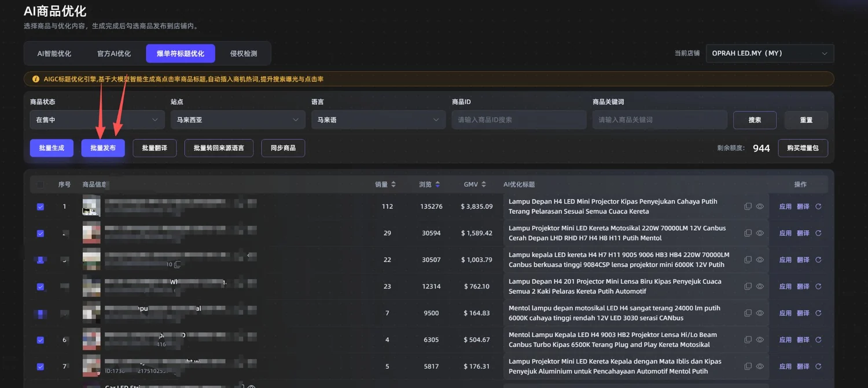Sort the table by GMV column arrows
The height and width of the screenshot is (388, 868).
click(x=484, y=184)
